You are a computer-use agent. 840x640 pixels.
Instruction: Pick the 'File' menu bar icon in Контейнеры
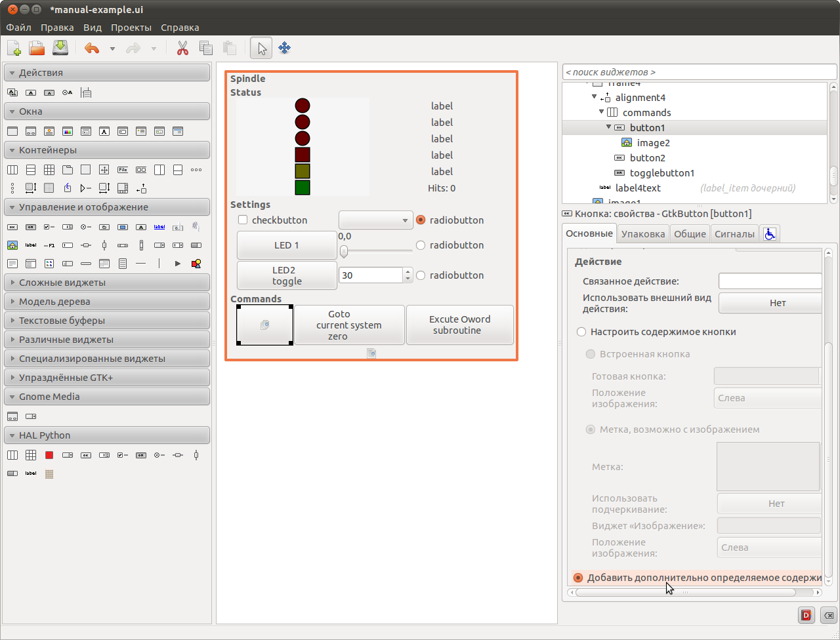point(122,170)
